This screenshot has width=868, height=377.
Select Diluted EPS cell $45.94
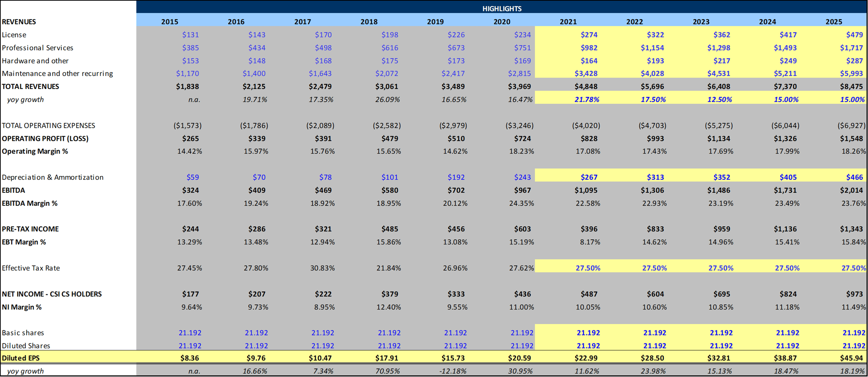tap(851, 358)
